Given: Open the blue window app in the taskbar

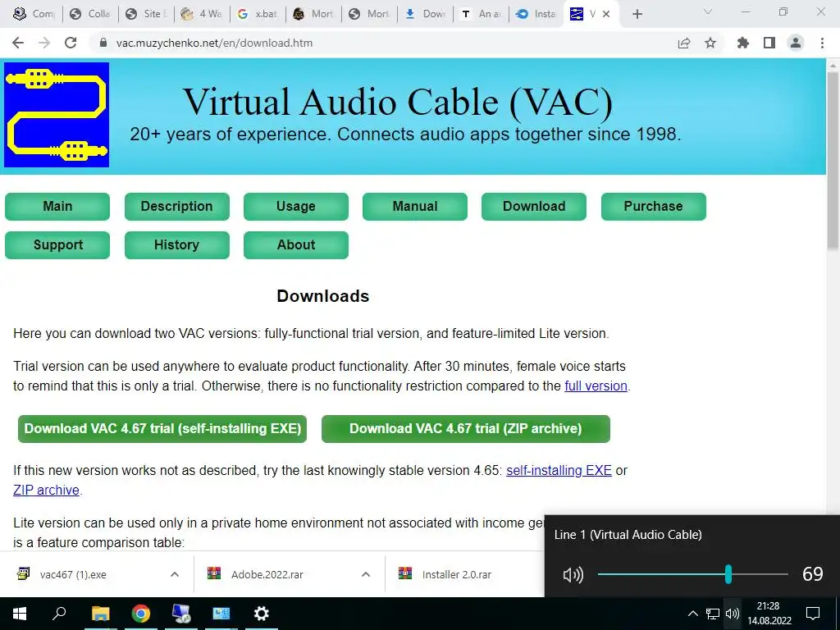Looking at the screenshot, I should (x=221, y=614).
